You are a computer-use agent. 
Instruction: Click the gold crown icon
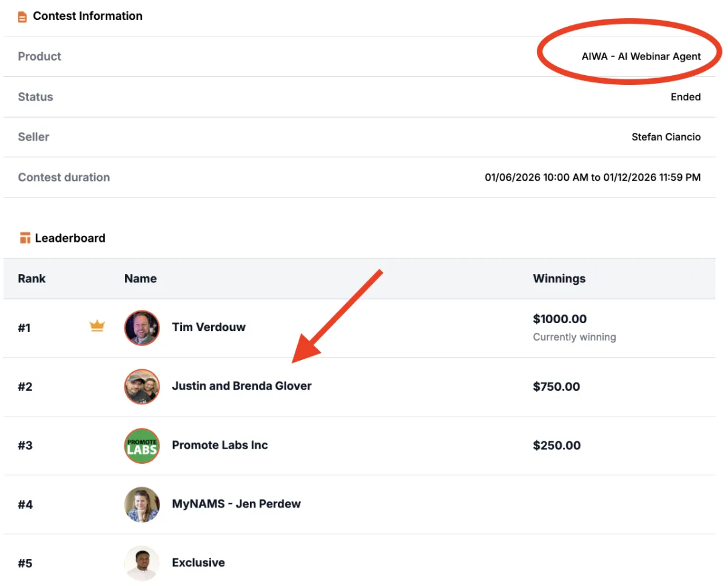point(97,327)
